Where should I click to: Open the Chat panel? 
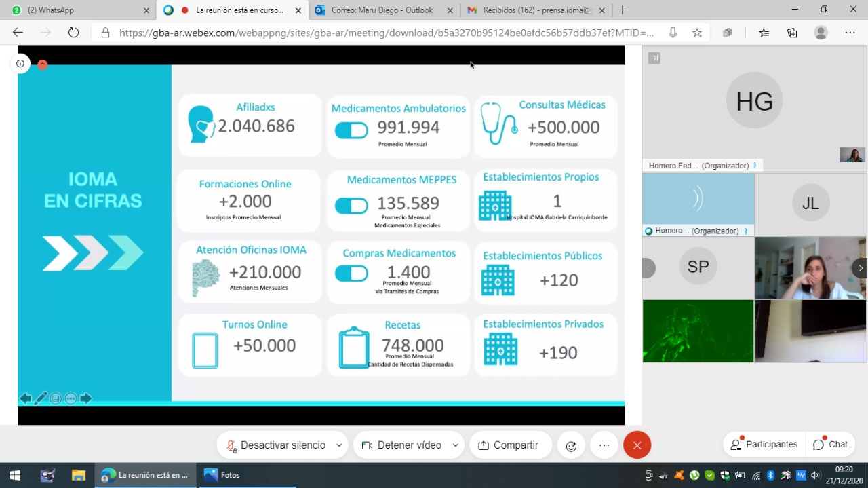click(831, 445)
